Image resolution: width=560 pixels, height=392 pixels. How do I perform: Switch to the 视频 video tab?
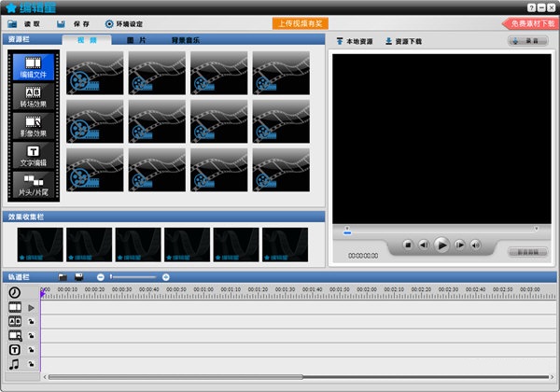click(x=87, y=40)
